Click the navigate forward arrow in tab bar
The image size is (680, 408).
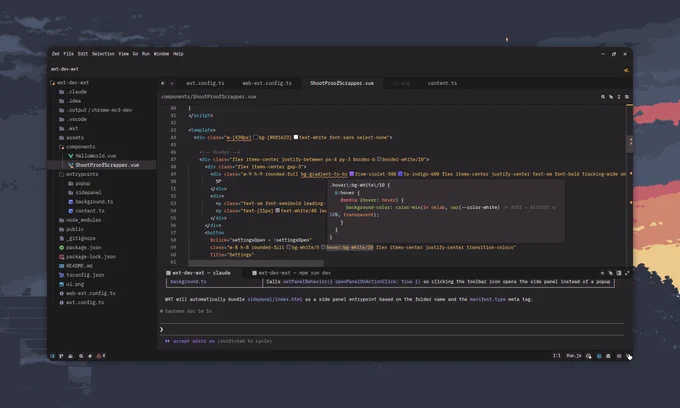click(172, 83)
